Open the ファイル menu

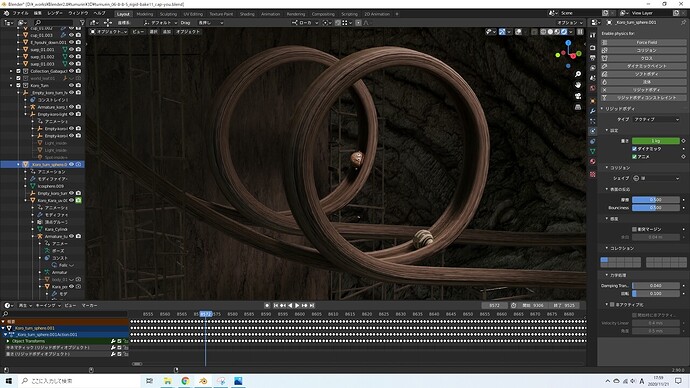20,14
